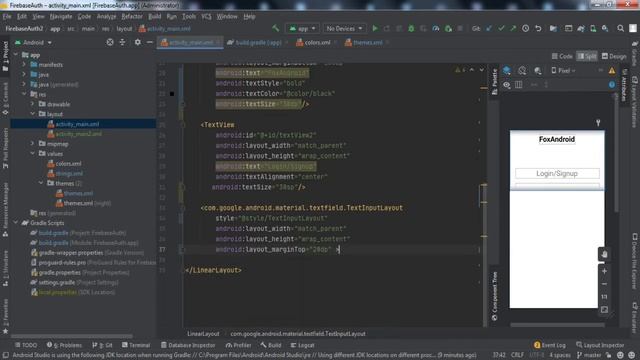
Task: Click the Git update project arrow icon
Action: pyautogui.click(x=489, y=29)
